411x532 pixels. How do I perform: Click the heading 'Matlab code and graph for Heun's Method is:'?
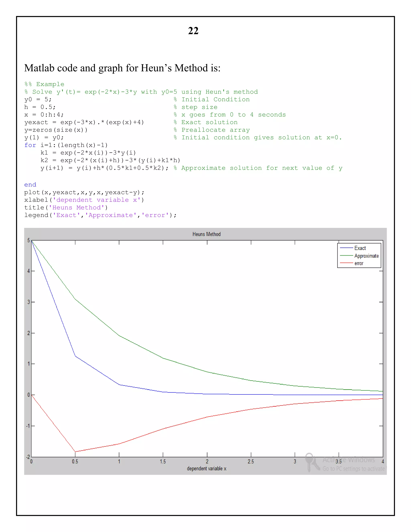coord(122,68)
